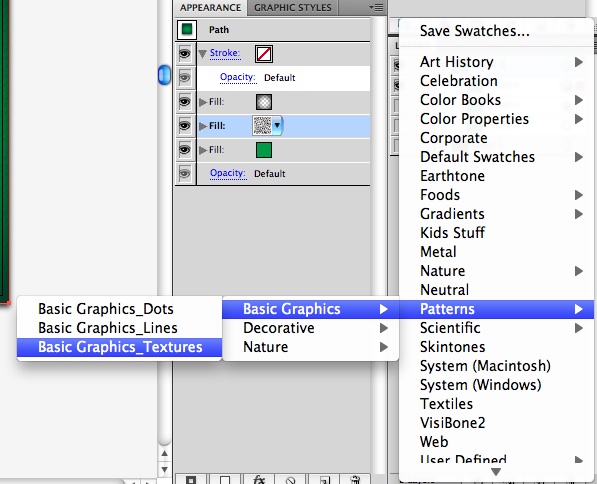Switch to the Graphic Styles tab

pyautogui.click(x=292, y=8)
